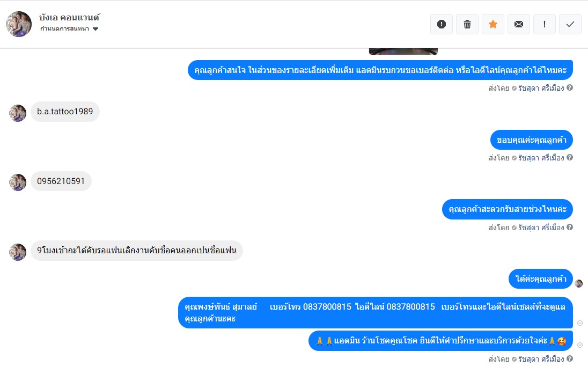This screenshot has width=588, height=381.
Task: Expand the กำหนดการสนทนา dropdown arrow
Action: coord(95,29)
